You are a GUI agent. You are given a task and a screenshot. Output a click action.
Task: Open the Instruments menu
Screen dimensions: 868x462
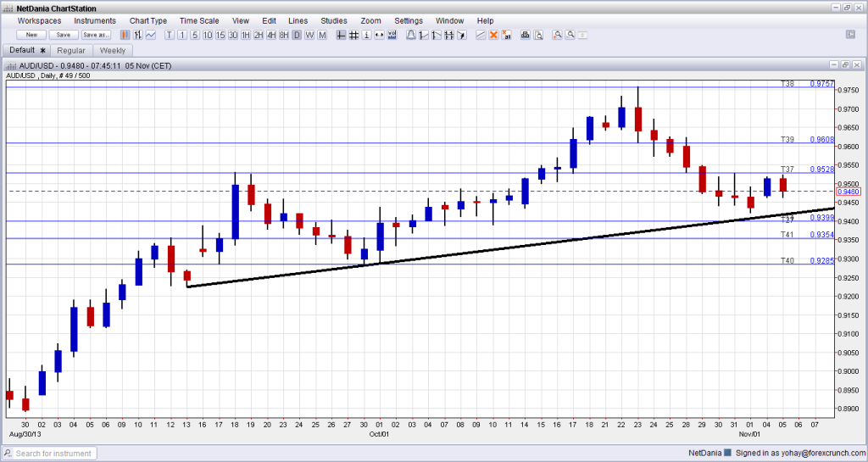tap(95, 20)
